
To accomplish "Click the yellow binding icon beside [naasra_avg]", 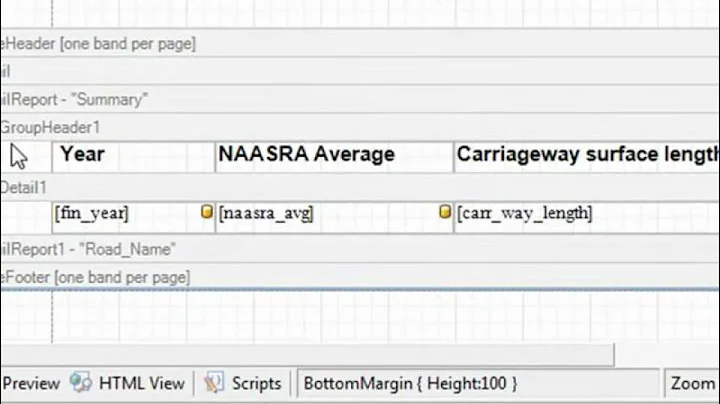I will click(x=445, y=212).
